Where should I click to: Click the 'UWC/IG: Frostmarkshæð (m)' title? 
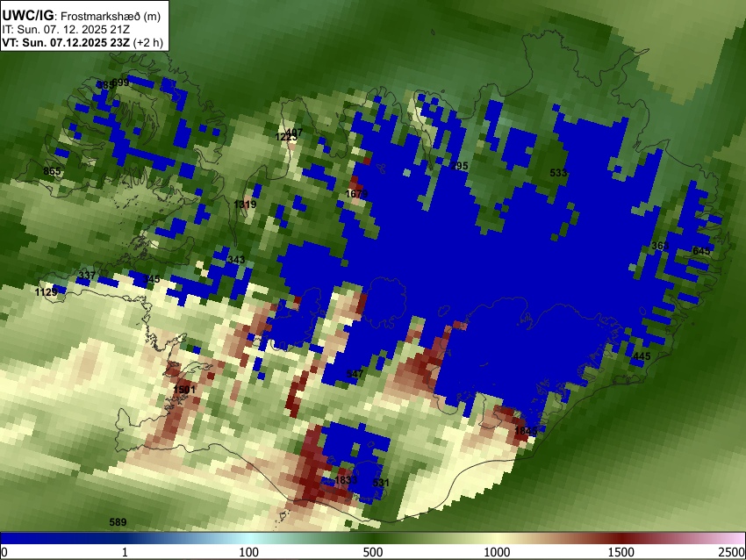click(x=82, y=16)
